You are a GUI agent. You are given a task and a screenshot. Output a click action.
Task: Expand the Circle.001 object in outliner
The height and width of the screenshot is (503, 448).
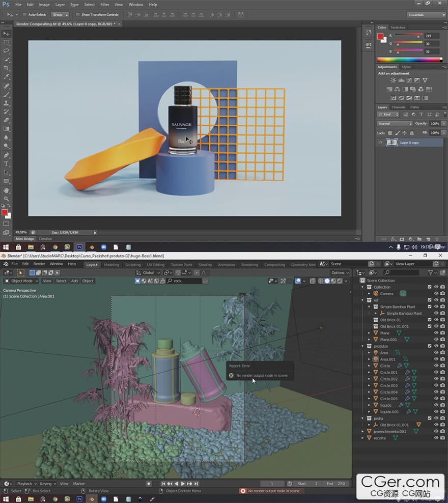click(369, 373)
